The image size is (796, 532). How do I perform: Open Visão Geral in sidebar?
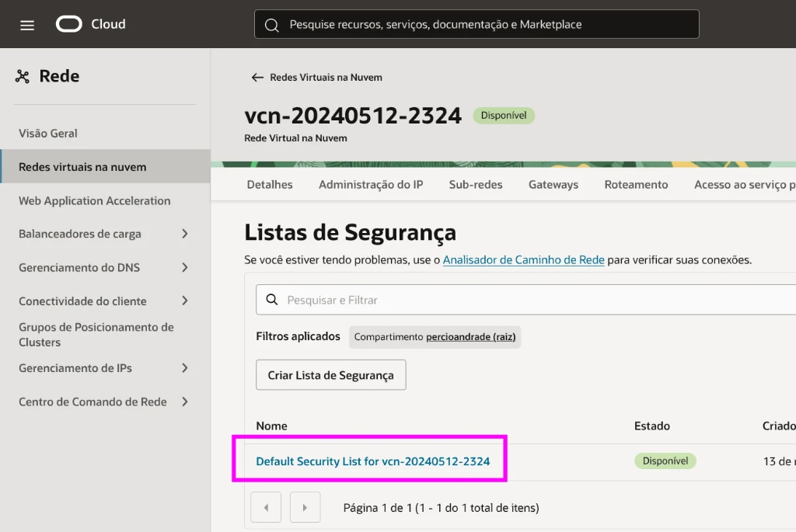[48, 134]
